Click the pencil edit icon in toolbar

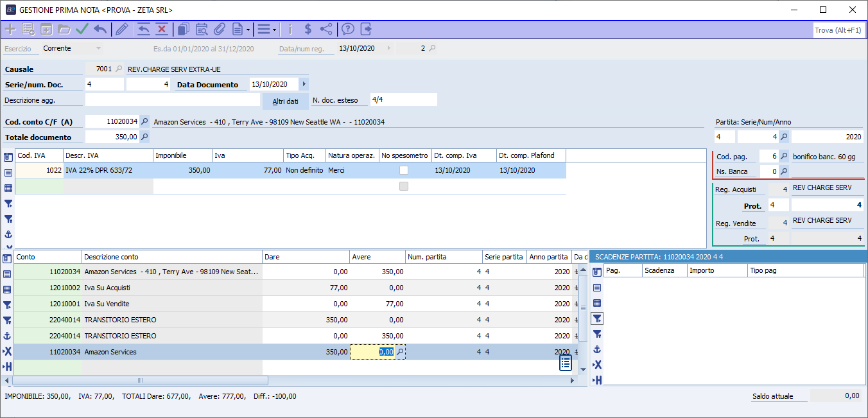121,29
